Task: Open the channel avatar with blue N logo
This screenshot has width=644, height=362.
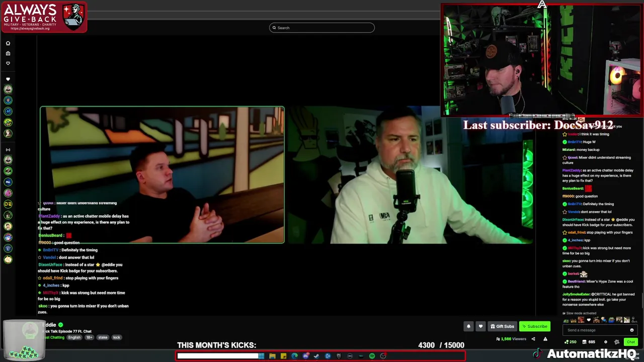Action: tap(8, 111)
